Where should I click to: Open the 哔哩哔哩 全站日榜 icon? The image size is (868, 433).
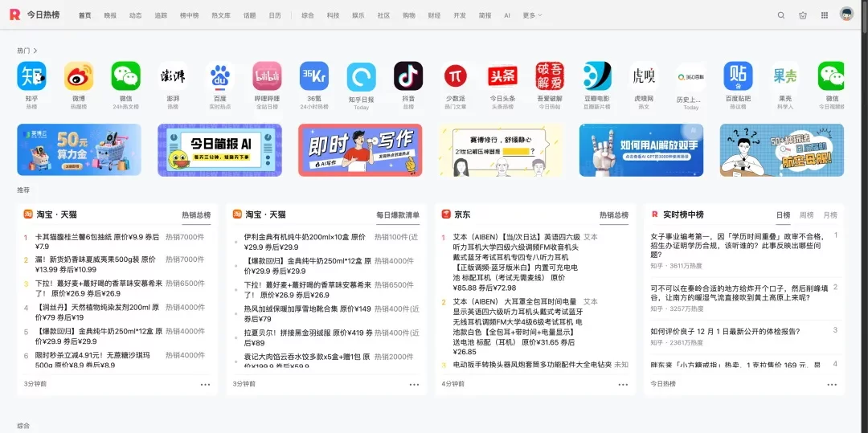point(268,76)
